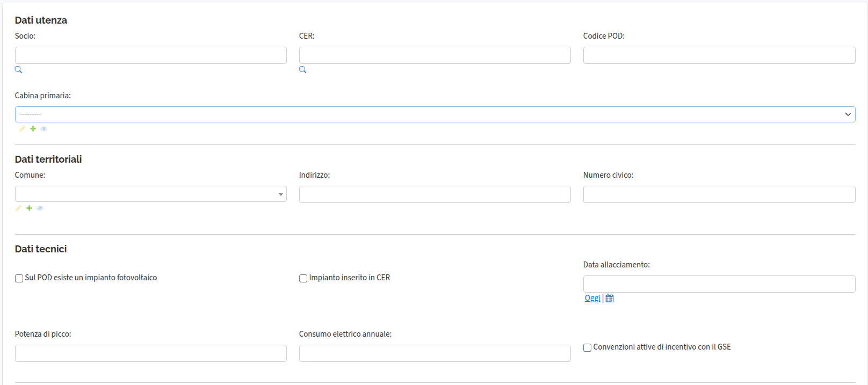
Task: Click the 'Codice POD:' label
Action: 604,36
